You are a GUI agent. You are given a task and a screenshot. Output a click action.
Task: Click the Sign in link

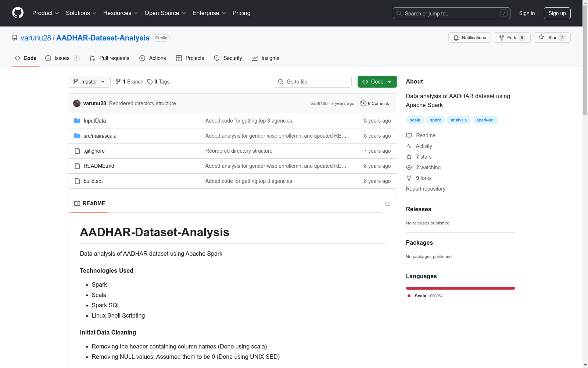527,13
